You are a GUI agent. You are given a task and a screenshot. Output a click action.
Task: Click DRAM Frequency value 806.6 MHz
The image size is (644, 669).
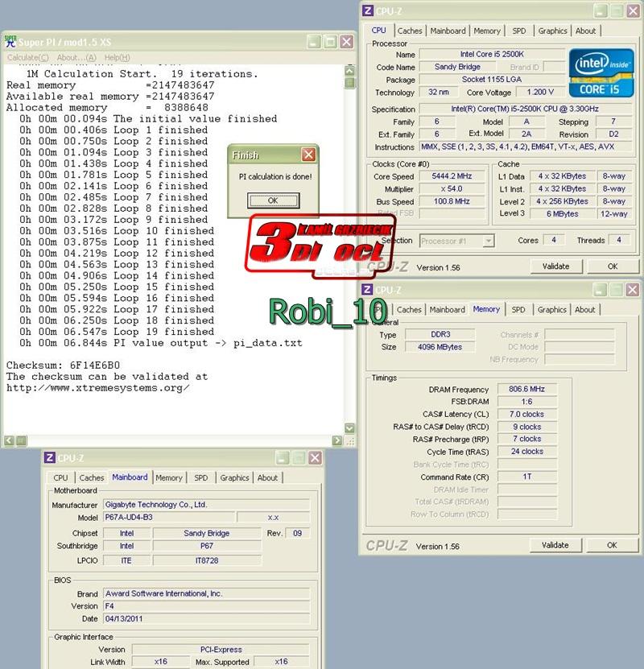coord(526,389)
